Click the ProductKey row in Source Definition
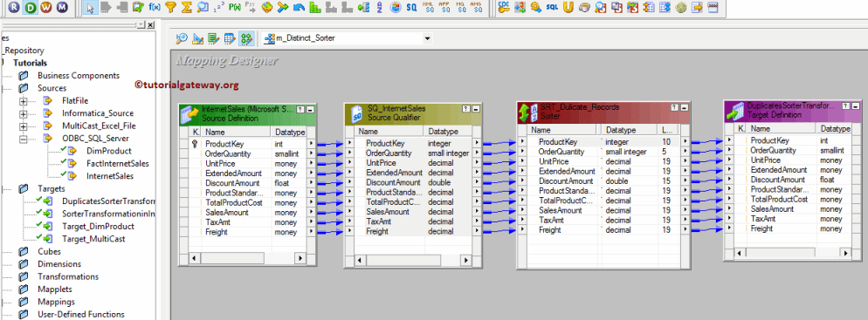Screen dimensions: 868x320 click(248, 144)
